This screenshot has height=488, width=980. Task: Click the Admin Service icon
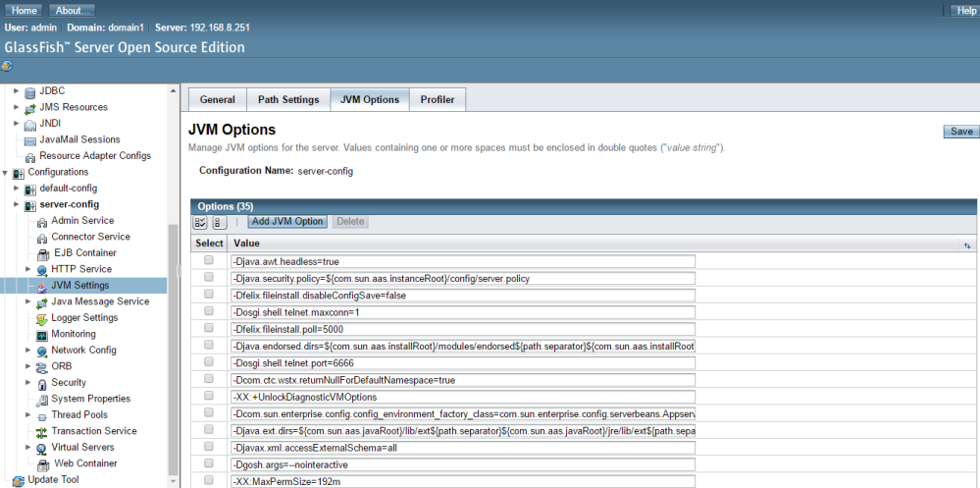coord(42,222)
